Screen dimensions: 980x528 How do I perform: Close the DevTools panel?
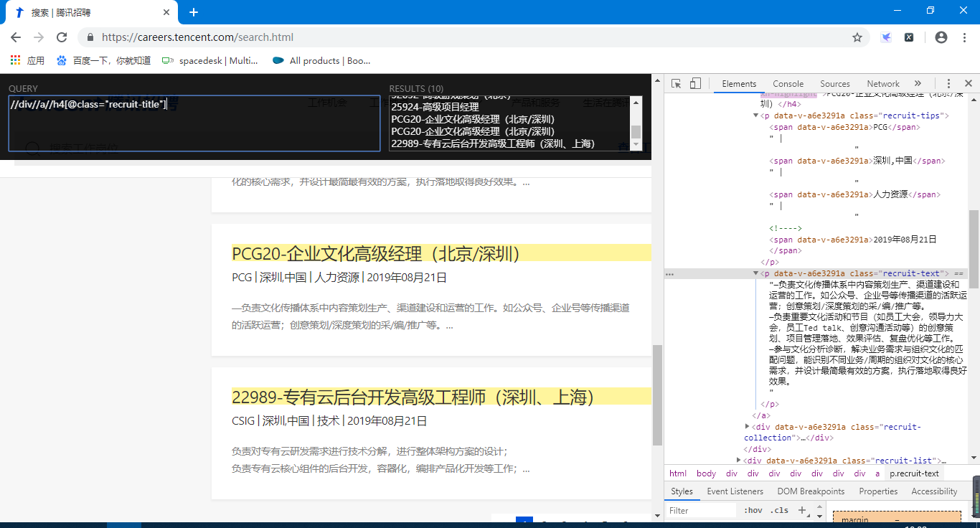click(x=968, y=84)
